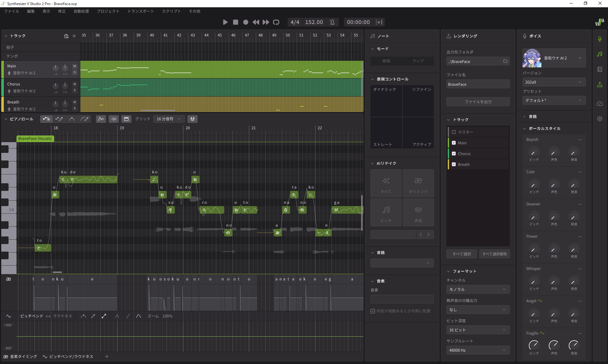
Task: Select the pitch curve pencil tool
Action: 84,119
